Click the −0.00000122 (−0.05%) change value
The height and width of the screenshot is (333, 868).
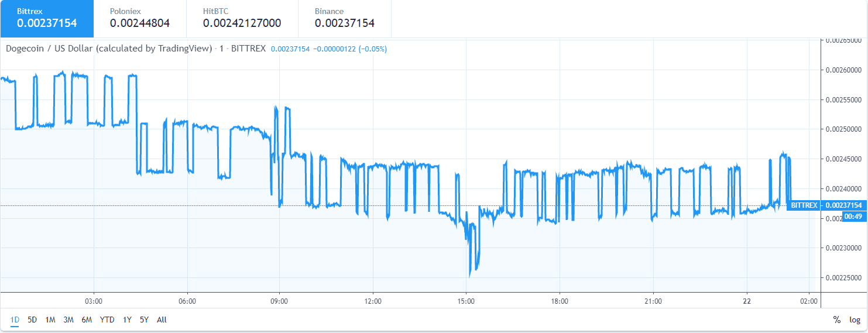[x=350, y=49]
